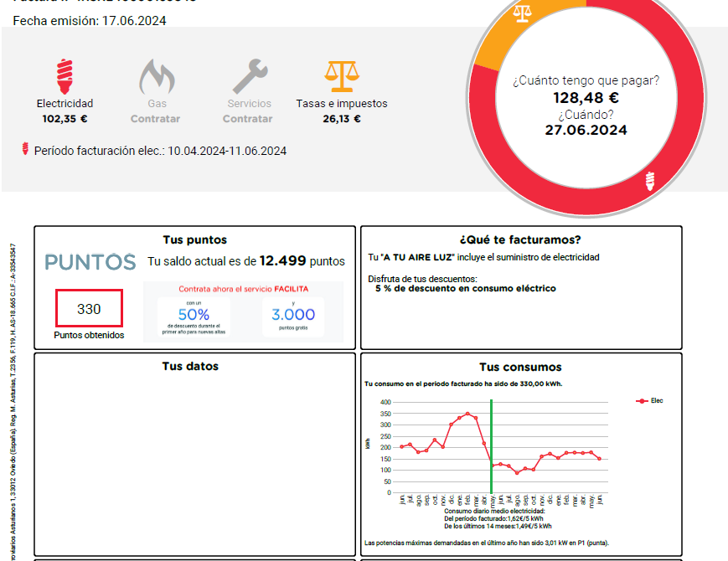Click the potencias máximas demandadas note

[x=487, y=543]
